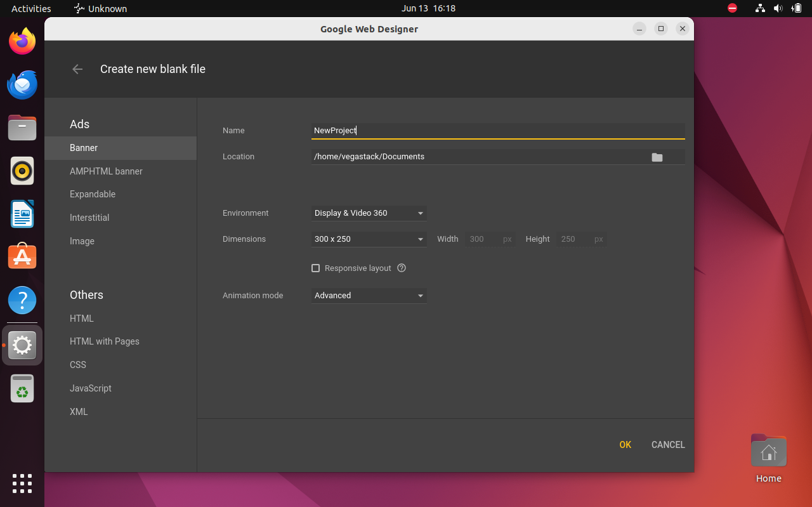Viewport: 812px width, 507px height.
Task: Click the Environment label
Action: [x=246, y=213]
